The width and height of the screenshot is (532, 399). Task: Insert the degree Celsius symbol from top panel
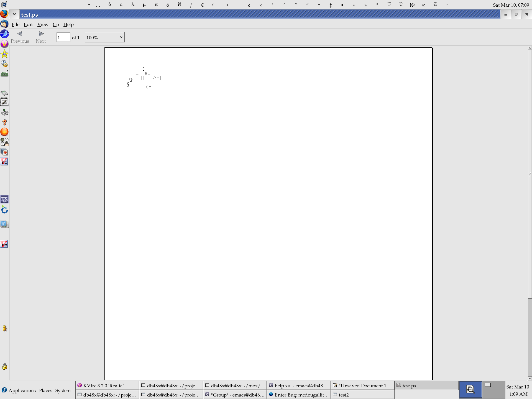coord(400,4)
